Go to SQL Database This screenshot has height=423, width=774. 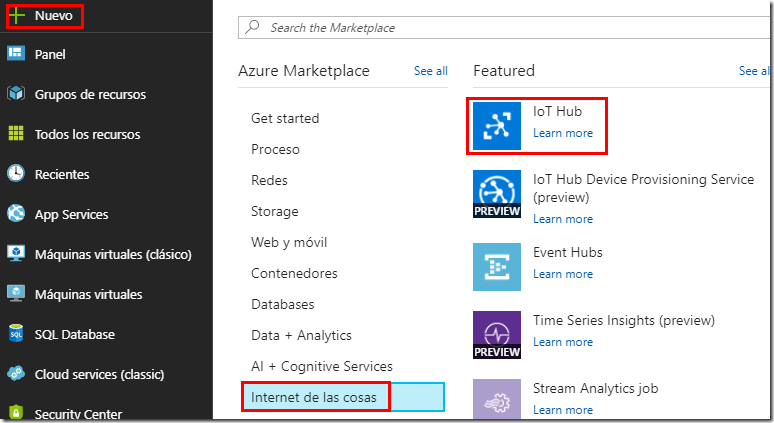pos(75,335)
